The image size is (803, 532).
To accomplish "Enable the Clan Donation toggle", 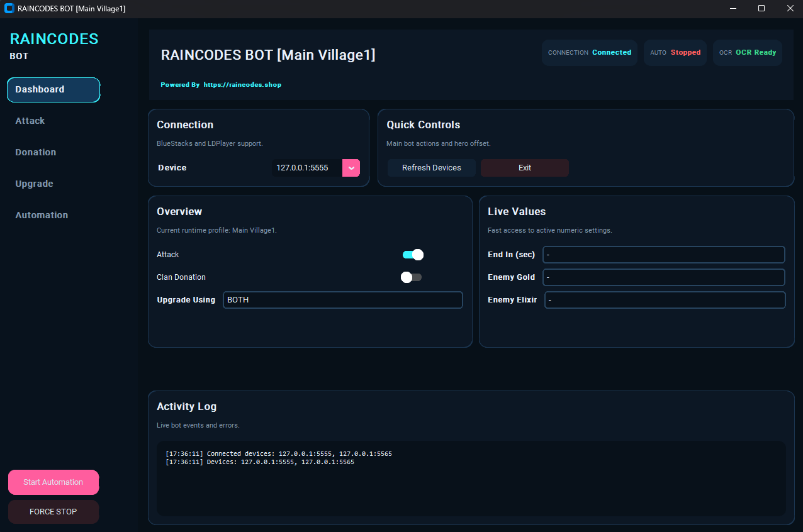I will (412, 277).
